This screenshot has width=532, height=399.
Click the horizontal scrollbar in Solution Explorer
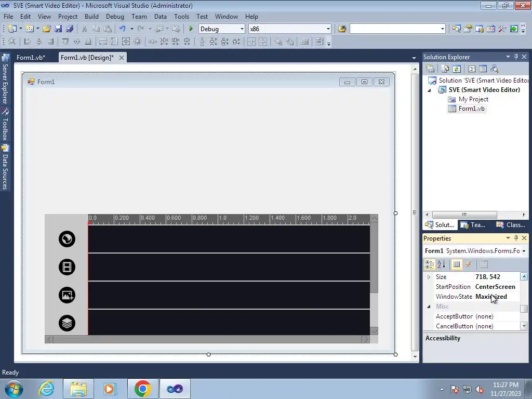[x=464, y=215]
